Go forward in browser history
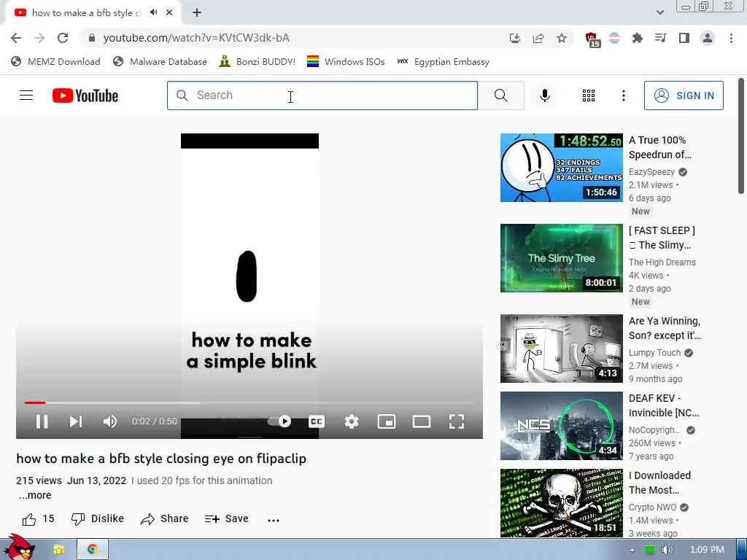 coord(39,38)
